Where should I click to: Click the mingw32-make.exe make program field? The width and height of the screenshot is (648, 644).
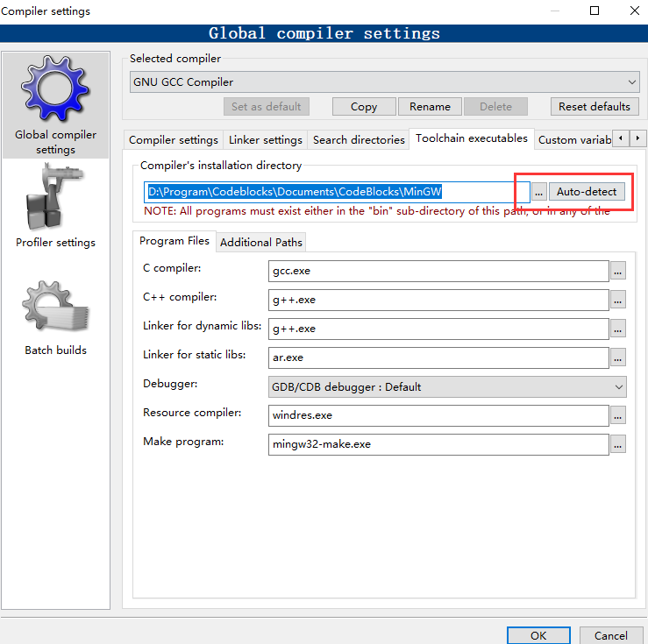(438, 444)
